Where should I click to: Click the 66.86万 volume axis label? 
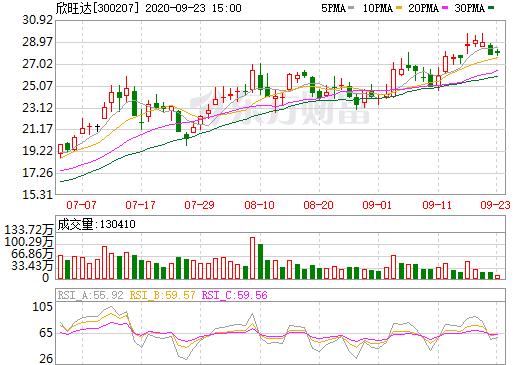[32, 254]
